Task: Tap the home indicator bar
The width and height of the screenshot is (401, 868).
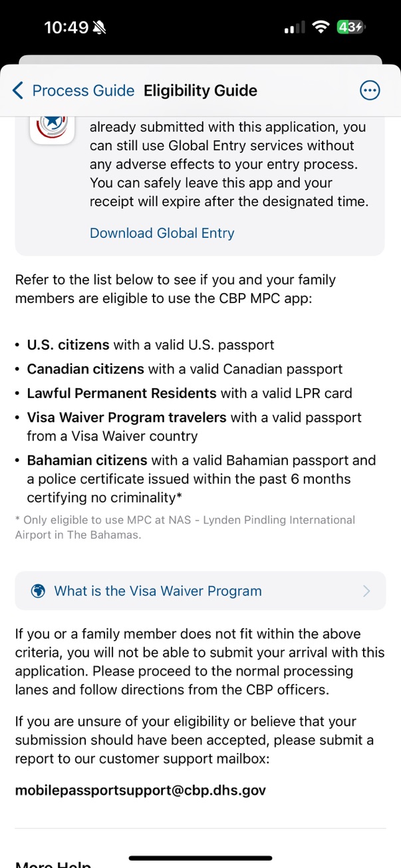Action: 200,858
